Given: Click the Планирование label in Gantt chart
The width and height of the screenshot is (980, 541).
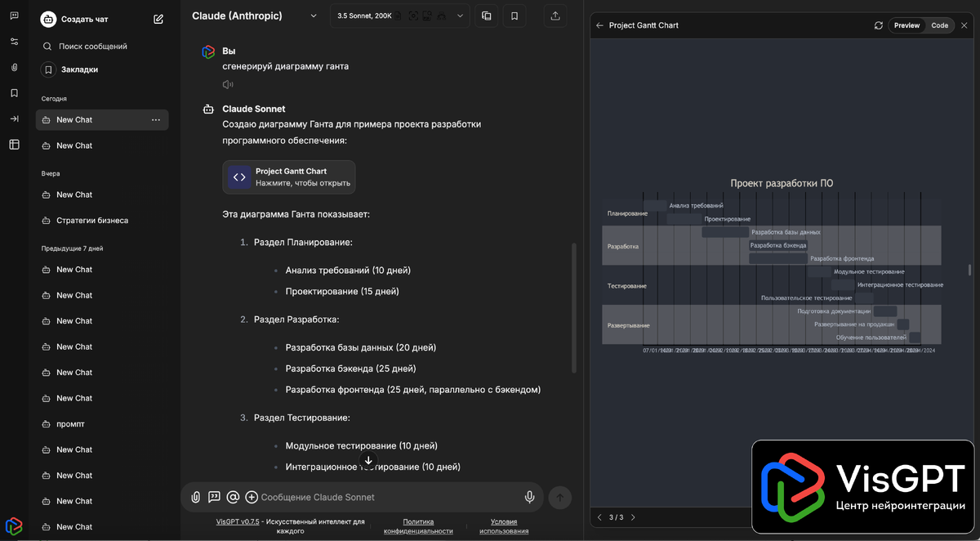Looking at the screenshot, I should pos(627,213).
